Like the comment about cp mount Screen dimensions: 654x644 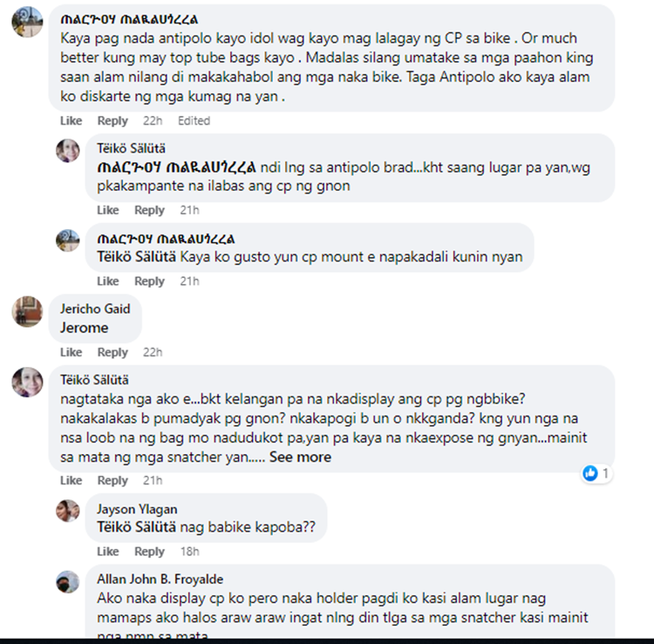point(107,281)
